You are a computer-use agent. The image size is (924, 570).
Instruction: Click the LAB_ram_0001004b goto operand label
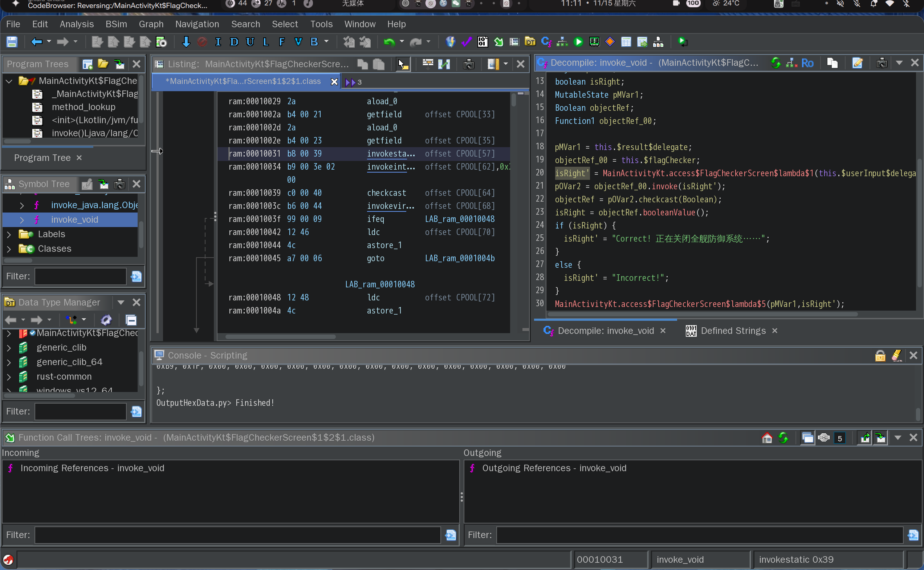[460, 258]
